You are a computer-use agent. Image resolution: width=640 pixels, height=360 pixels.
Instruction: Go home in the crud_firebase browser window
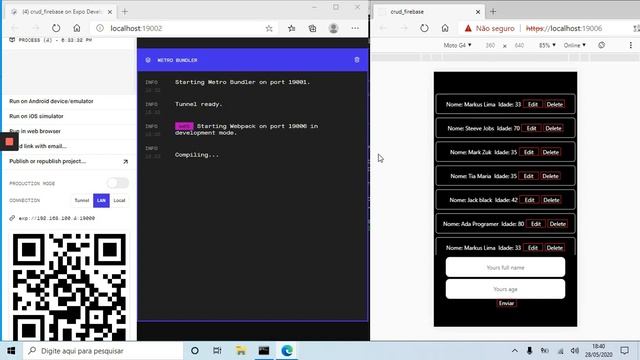pyautogui.click(x=445, y=28)
